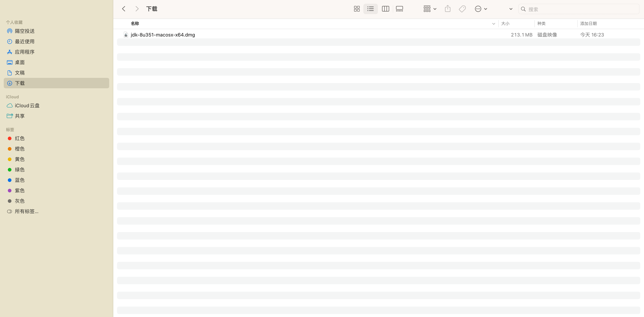Open 桌面 in sidebar
The height and width of the screenshot is (317, 644).
pos(56,62)
